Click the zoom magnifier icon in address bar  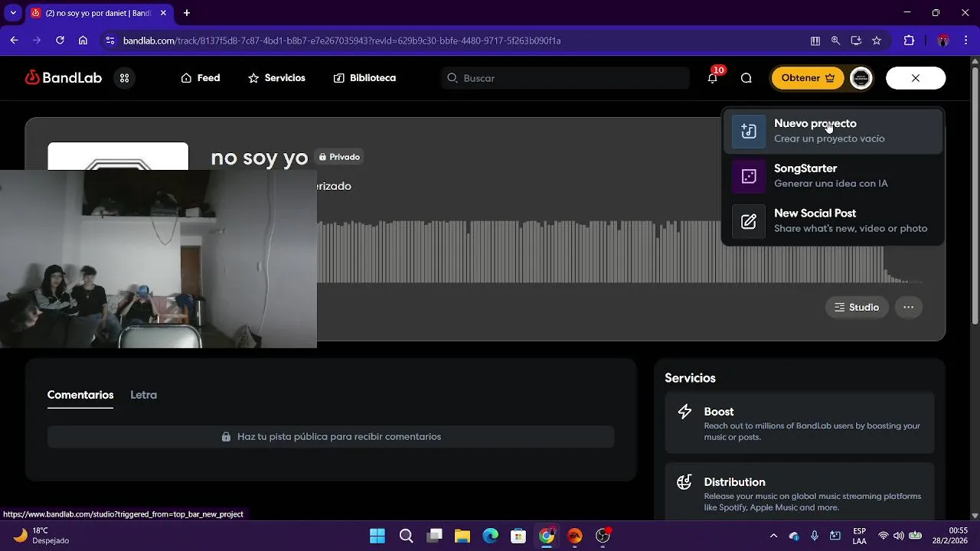click(835, 41)
